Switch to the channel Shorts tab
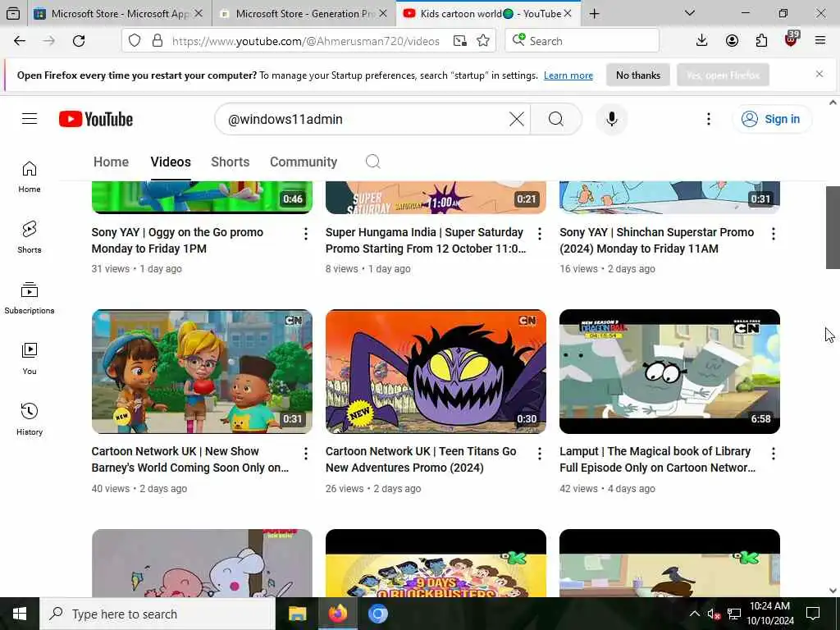 coord(231,162)
